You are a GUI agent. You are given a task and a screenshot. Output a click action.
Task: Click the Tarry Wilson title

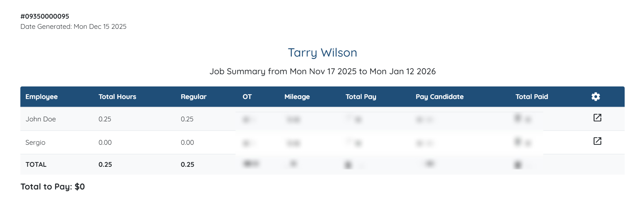pos(322,53)
